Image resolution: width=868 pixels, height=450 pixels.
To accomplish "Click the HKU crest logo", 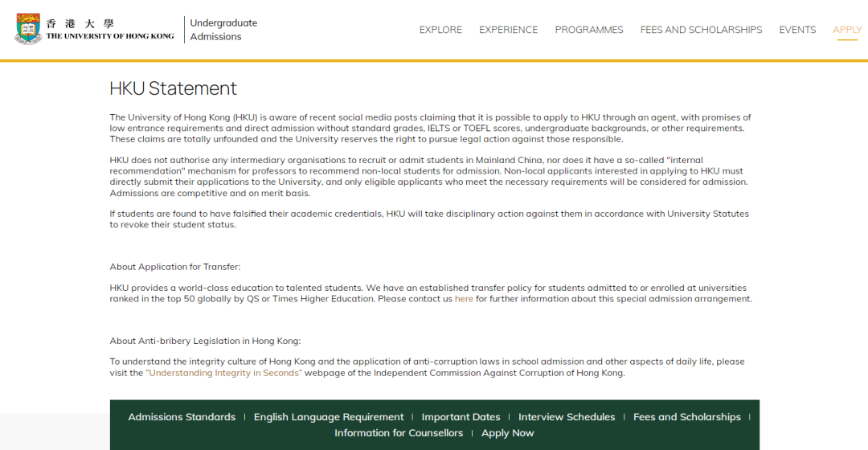I will click(28, 29).
